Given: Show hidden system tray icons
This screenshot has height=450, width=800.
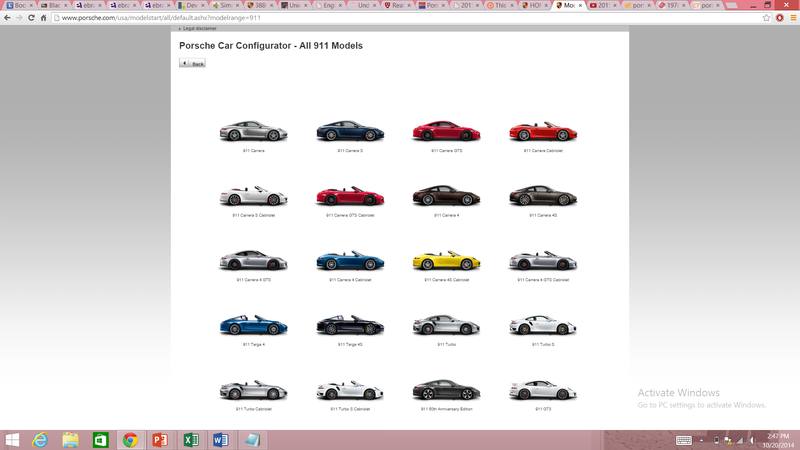Looking at the screenshot, I should [702, 440].
